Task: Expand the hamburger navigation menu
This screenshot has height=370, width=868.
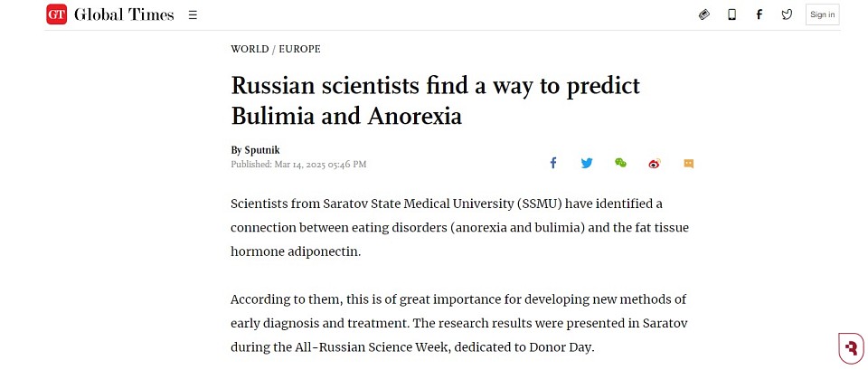Action: click(193, 15)
